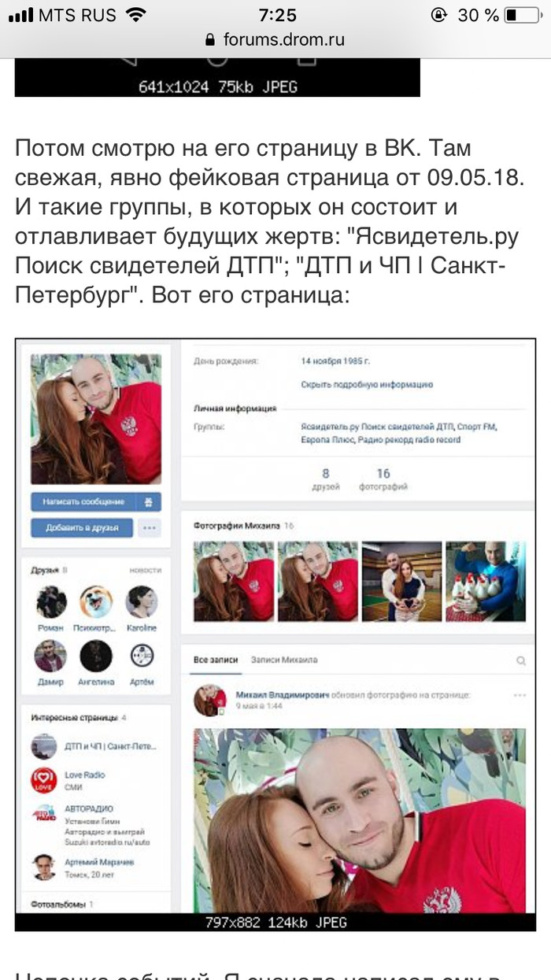Open the 16 фотографий counter
The height and width of the screenshot is (980, 551).
(383, 479)
